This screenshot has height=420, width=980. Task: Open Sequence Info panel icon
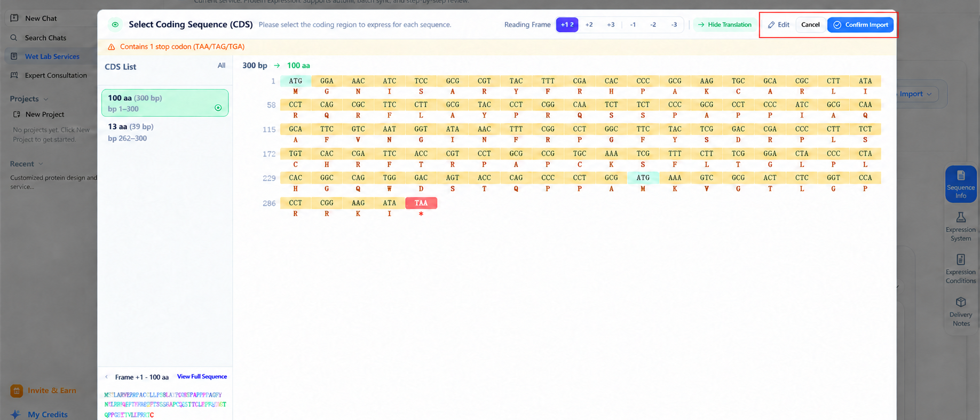961,176
